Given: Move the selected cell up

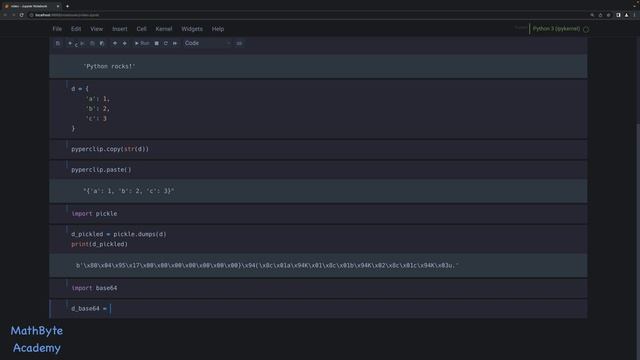Looking at the screenshot, I should [x=115, y=43].
